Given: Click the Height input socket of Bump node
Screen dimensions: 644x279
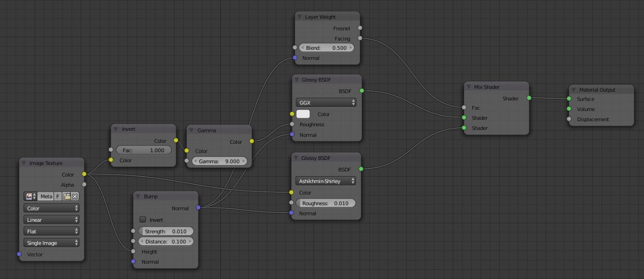Looking at the screenshot, I should [x=133, y=251].
